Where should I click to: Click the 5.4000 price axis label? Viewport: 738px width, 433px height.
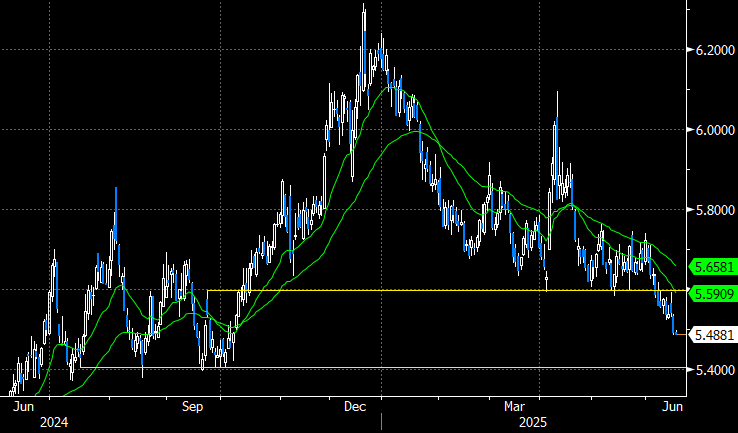(714, 370)
